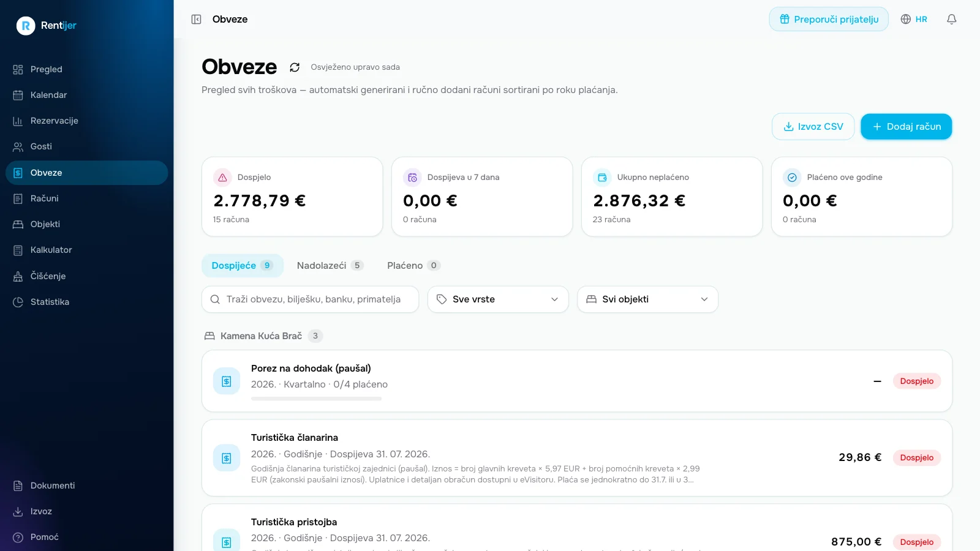Click Dospjelo badge on Porez na dohodak
The image size is (980, 551).
coord(916,381)
